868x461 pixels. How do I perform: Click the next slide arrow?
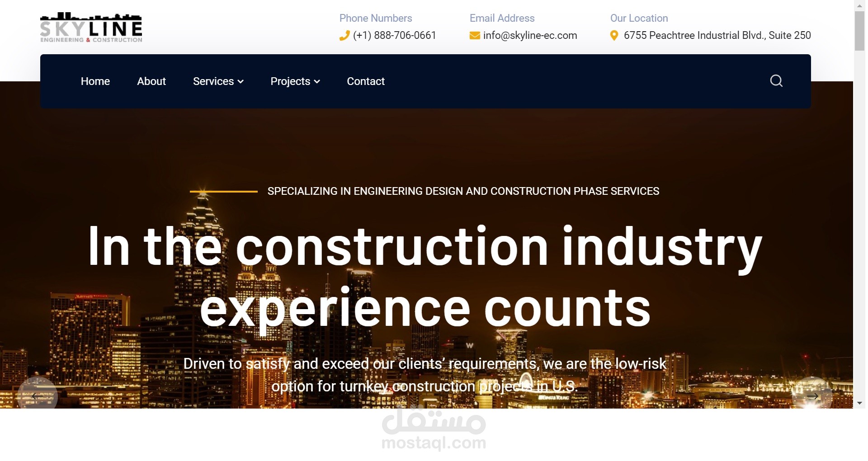tap(813, 396)
